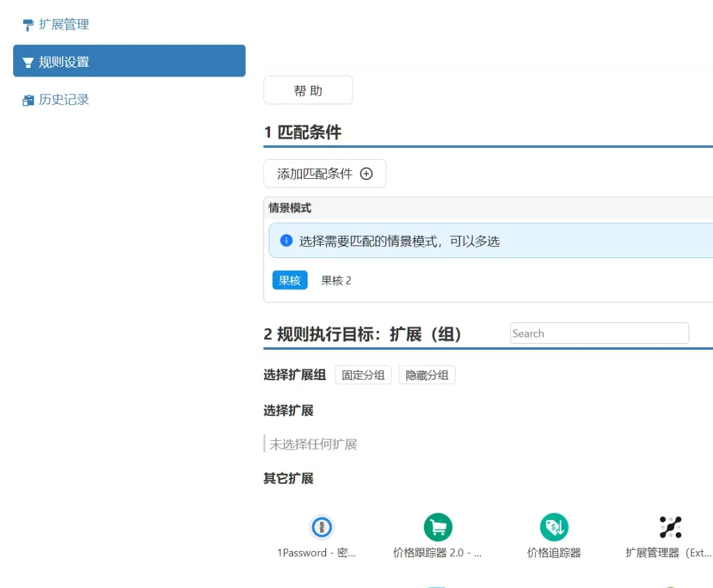Click the paint roller icon beside 扩展管理
This screenshot has width=713, height=588.
(28, 25)
